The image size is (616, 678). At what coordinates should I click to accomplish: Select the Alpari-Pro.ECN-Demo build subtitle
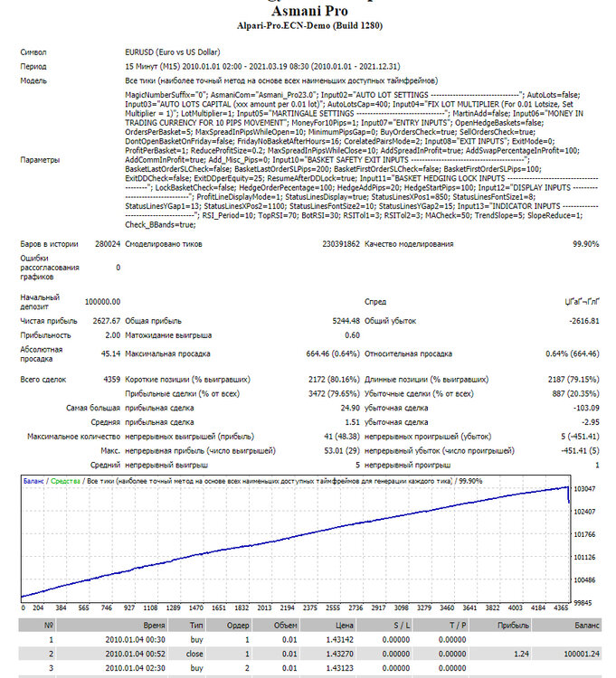coord(309,25)
